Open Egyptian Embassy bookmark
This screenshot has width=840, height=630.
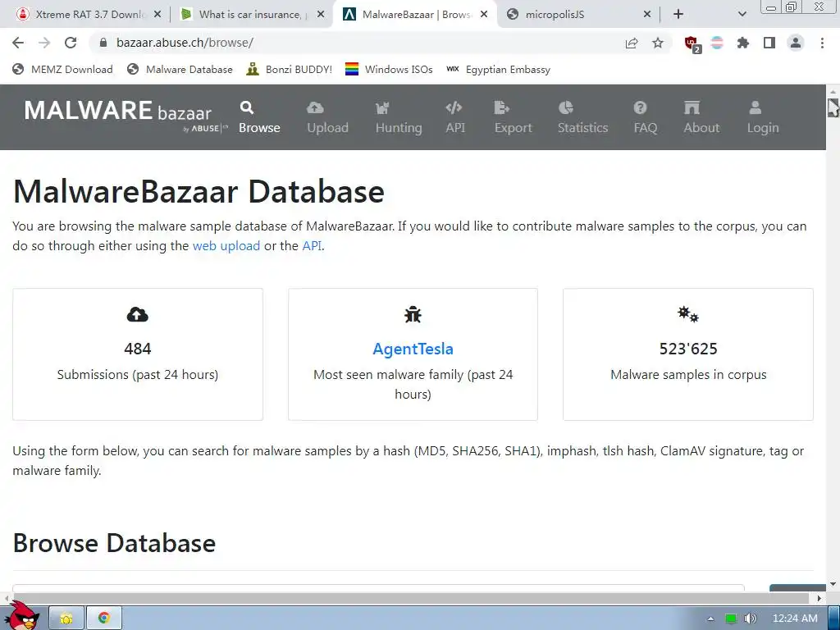(x=499, y=70)
